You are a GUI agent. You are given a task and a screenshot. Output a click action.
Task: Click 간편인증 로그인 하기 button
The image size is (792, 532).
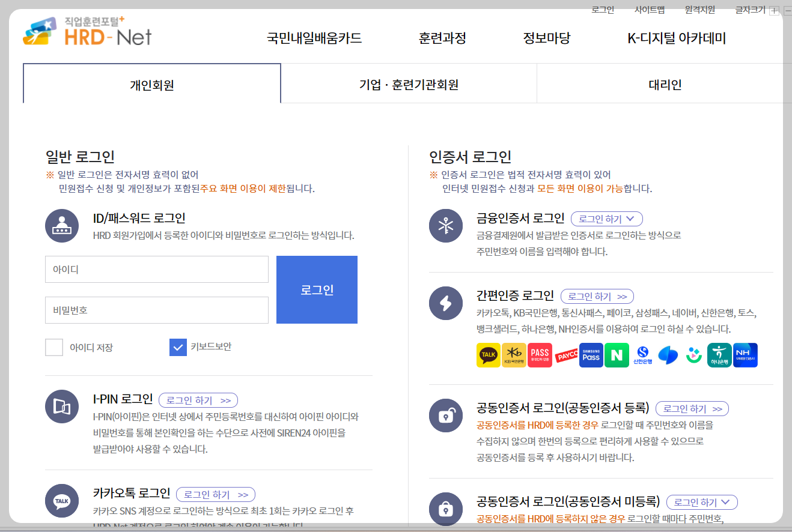click(597, 296)
